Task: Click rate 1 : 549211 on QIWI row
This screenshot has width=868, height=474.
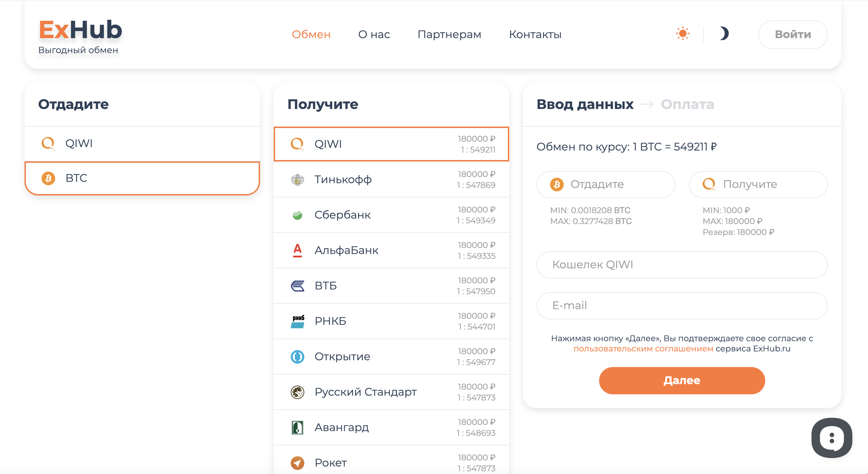Action: click(x=478, y=150)
